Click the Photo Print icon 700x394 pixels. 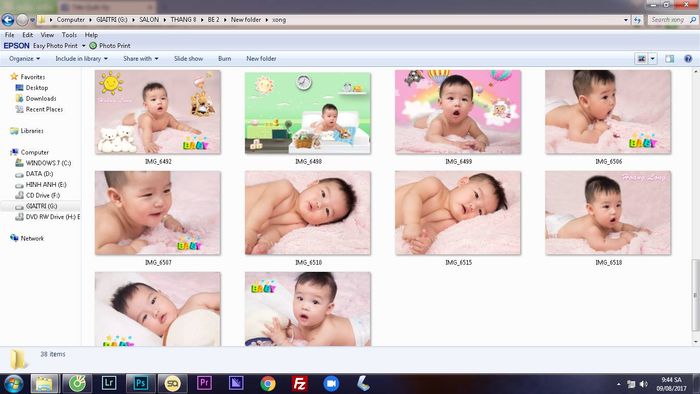click(93, 46)
